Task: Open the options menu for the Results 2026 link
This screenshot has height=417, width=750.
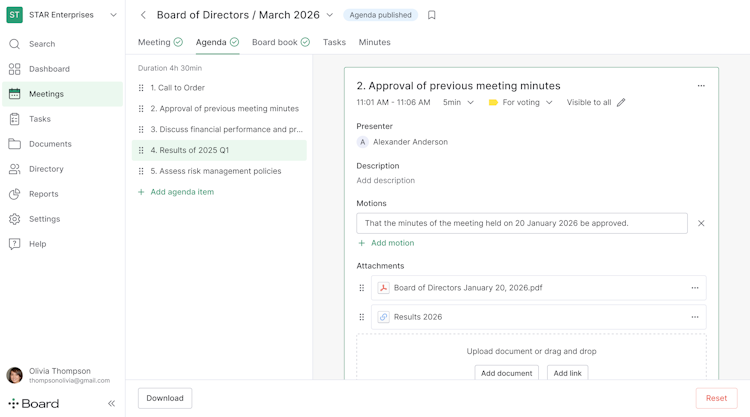Action: [x=695, y=317]
